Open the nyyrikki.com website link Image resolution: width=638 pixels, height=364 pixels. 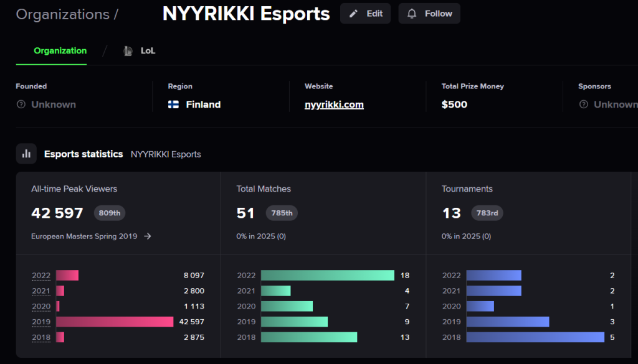tap(334, 105)
